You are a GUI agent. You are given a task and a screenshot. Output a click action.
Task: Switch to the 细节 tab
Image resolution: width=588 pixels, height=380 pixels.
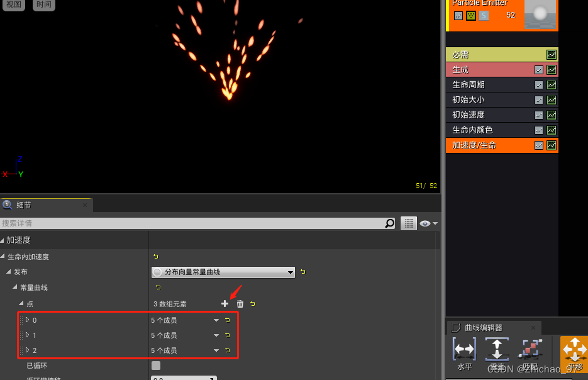pyautogui.click(x=46, y=205)
